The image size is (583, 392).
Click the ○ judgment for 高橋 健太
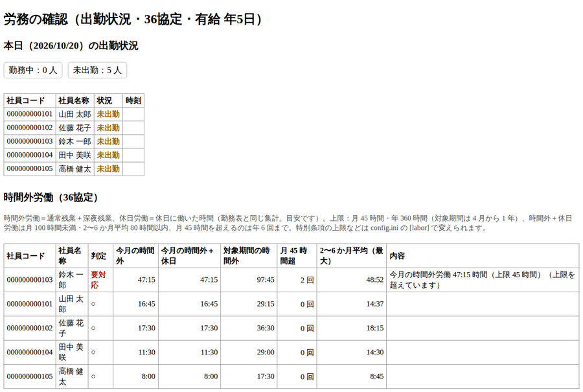click(x=93, y=376)
